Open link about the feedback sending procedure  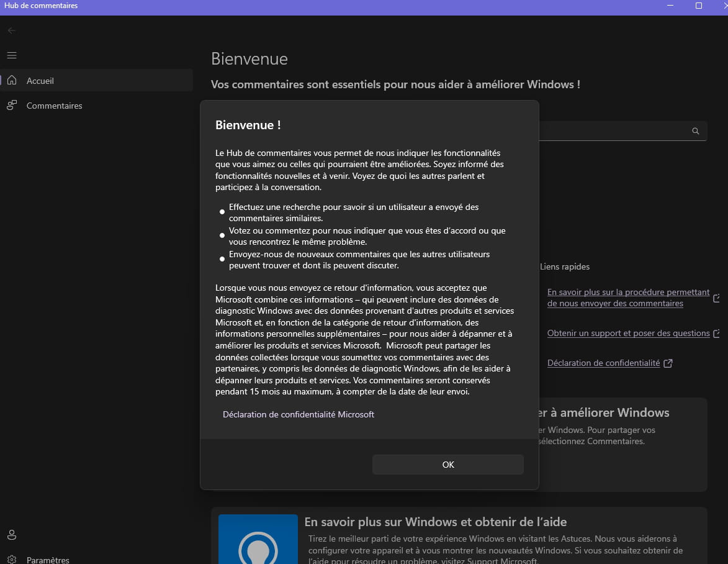point(628,298)
